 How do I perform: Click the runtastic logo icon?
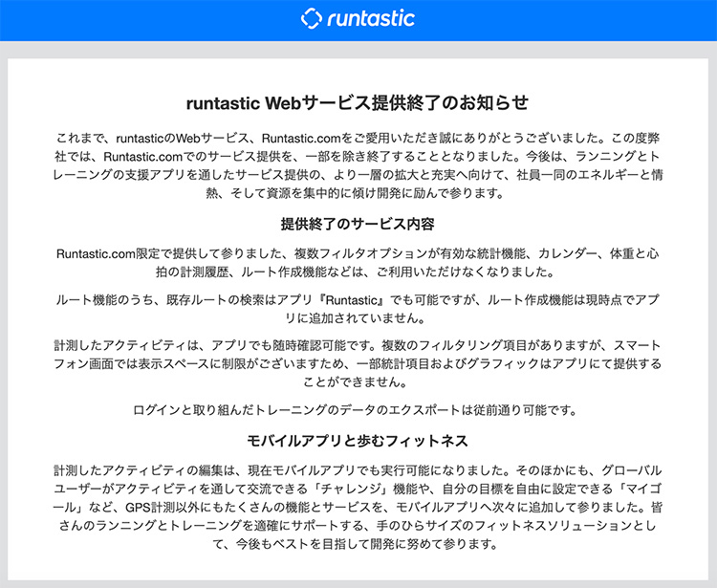pyautogui.click(x=311, y=19)
